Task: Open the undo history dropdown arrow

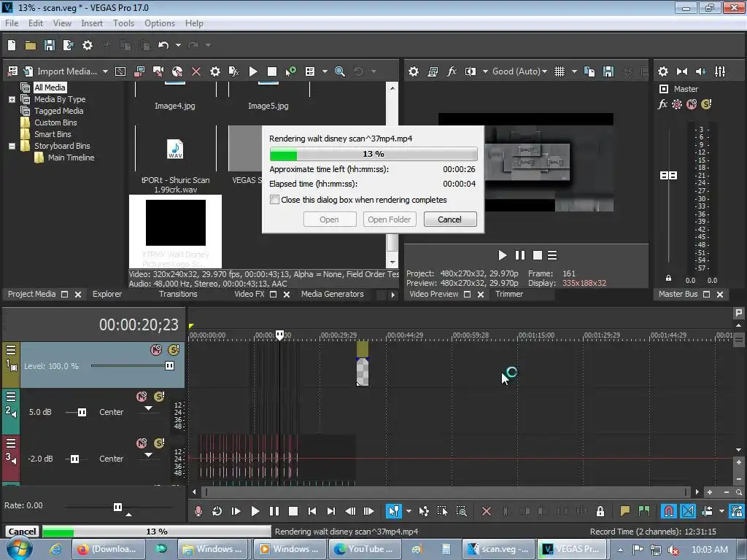Action: click(x=178, y=45)
